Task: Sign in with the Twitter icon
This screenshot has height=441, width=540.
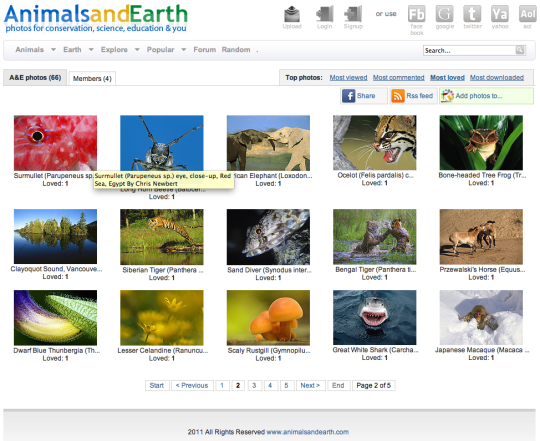Action: tap(472, 14)
